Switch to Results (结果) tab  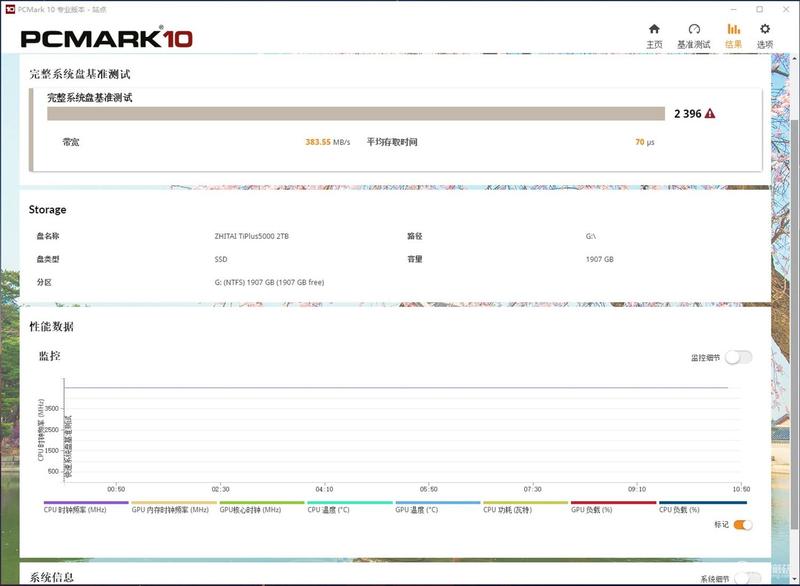pyautogui.click(x=733, y=36)
